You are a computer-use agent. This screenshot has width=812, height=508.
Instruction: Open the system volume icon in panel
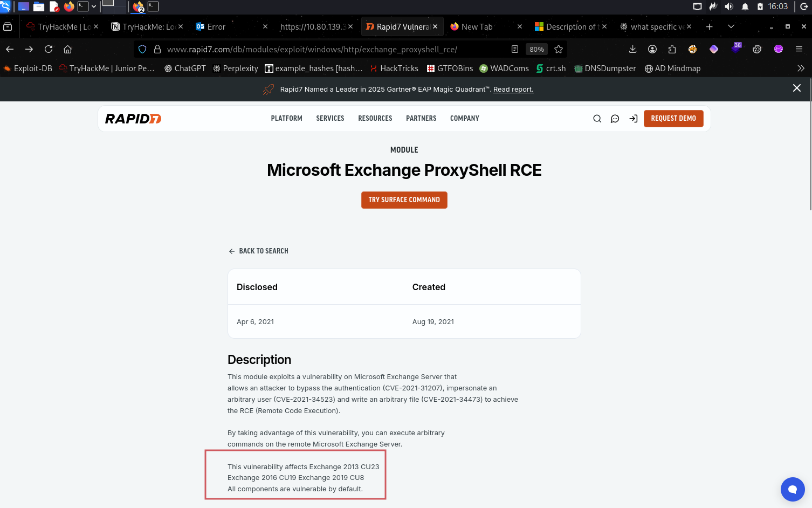tap(729, 6)
